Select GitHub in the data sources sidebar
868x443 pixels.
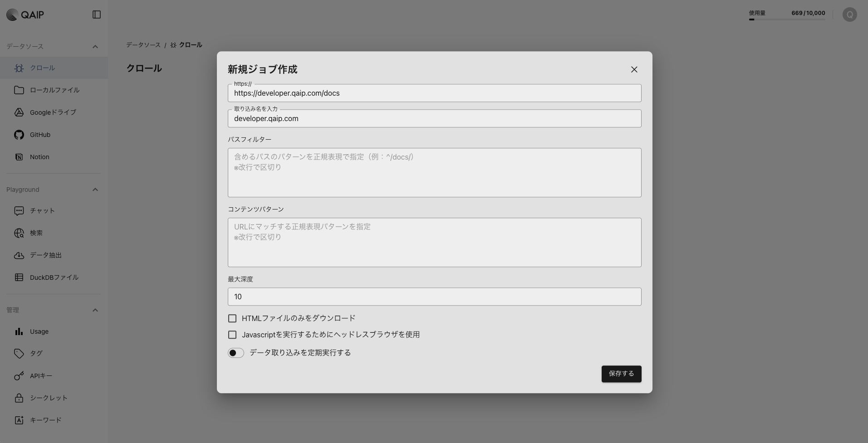[x=39, y=134]
